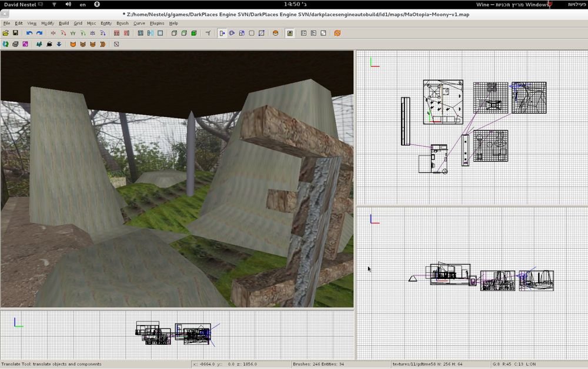Open the console panel icon
Screen dimensions: 588x369
(313, 33)
